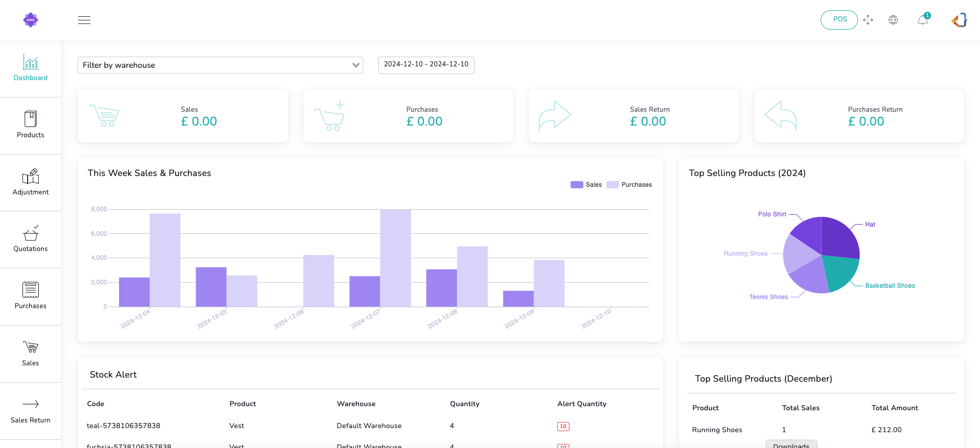The height and width of the screenshot is (448, 980).
Task: Toggle fullscreen mode icon
Action: [868, 20]
